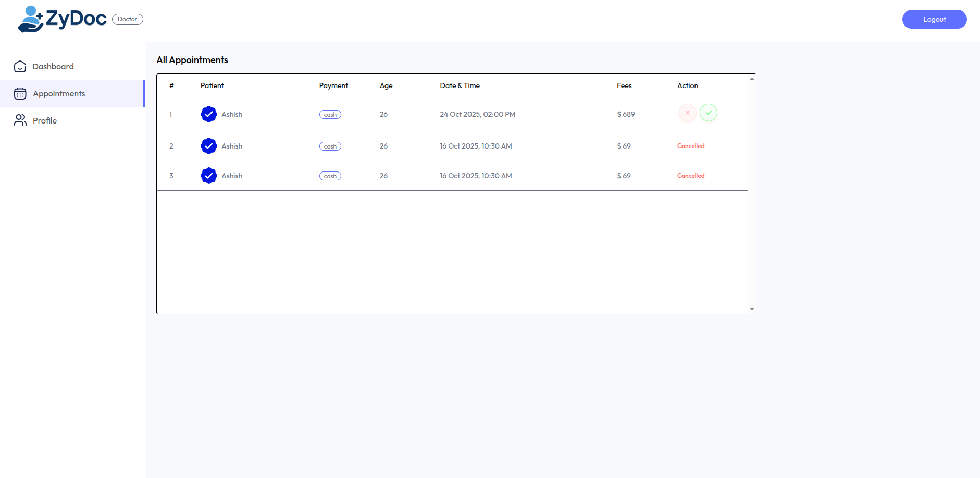This screenshot has height=478, width=980.
Task: Click the ZyDoc logo icon
Action: 30,19
